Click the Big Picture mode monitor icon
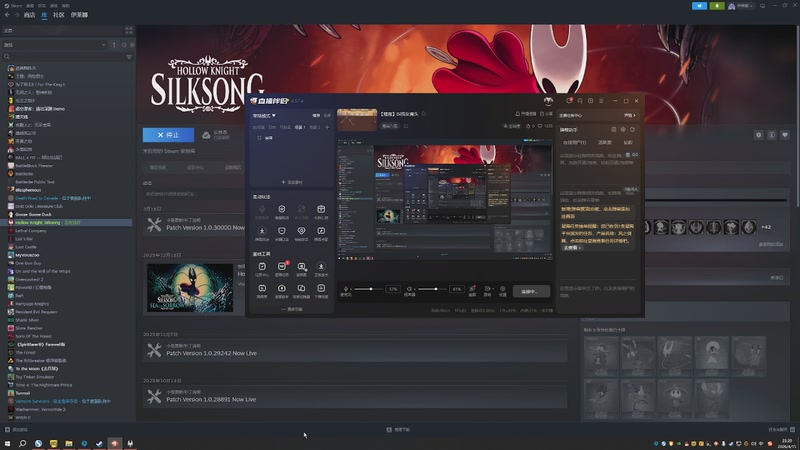 click(763, 6)
